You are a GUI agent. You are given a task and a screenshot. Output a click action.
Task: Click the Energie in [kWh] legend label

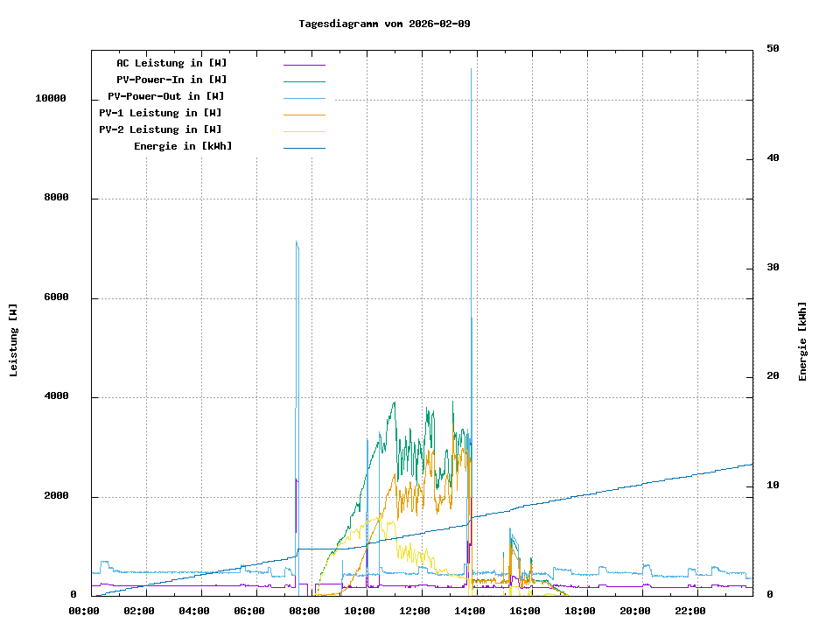coord(183,146)
